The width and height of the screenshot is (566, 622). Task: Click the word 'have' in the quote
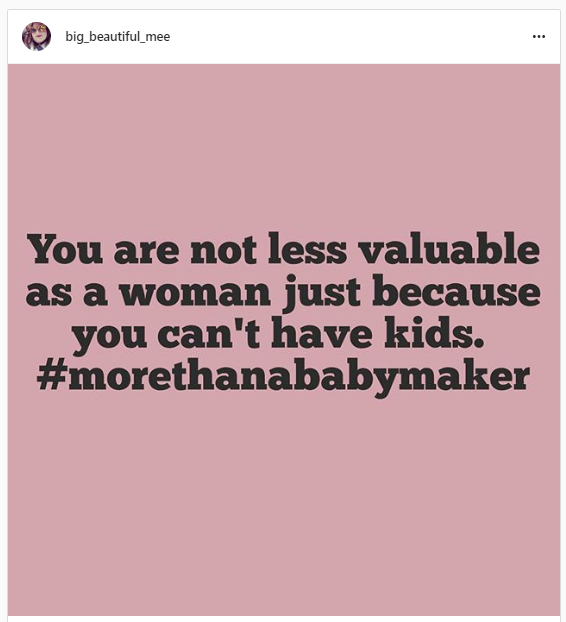point(322,332)
